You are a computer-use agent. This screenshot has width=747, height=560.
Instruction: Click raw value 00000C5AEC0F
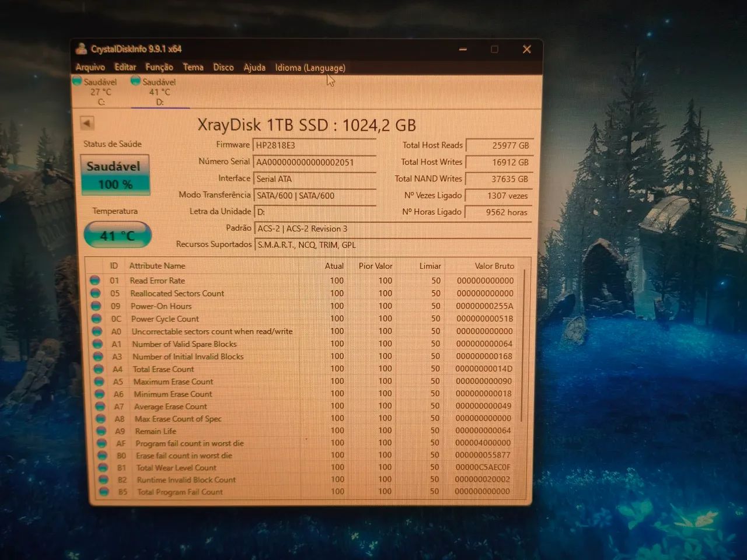[x=483, y=467]
